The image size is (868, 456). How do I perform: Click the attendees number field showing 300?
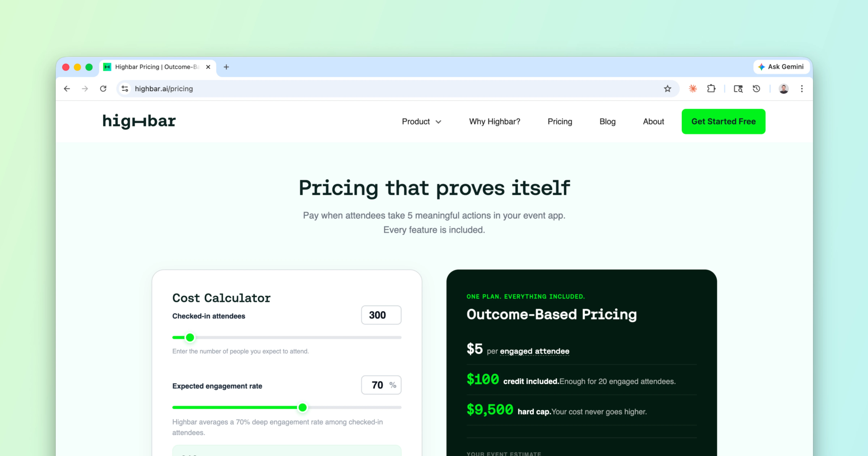381,315
